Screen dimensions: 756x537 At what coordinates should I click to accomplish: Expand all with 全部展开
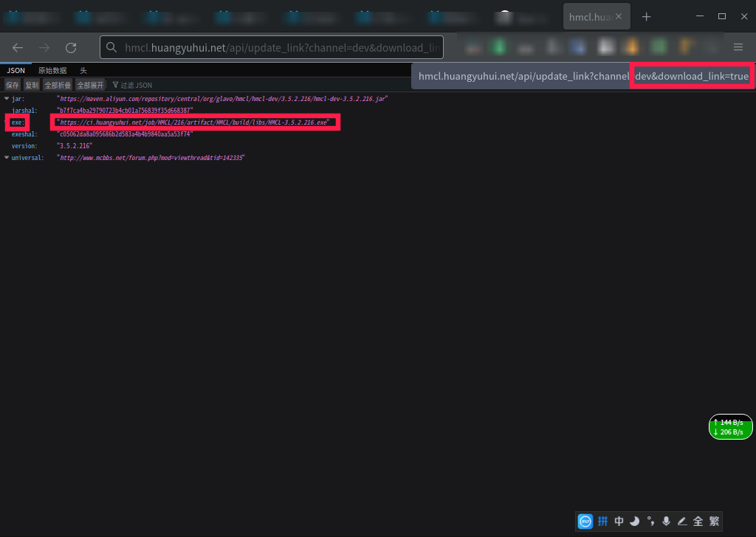tap(90, 86)
